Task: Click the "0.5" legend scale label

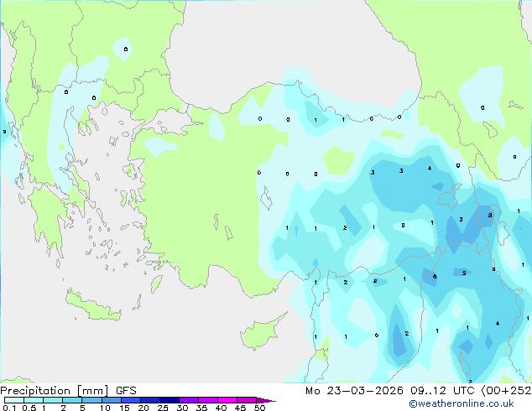Action: [x=29, y=408]
